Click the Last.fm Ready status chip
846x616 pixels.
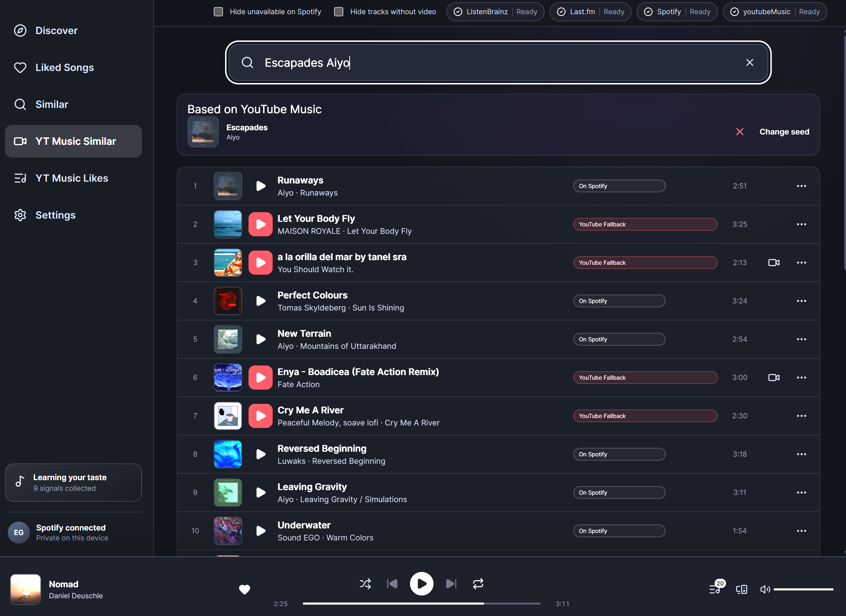(590, 12)
